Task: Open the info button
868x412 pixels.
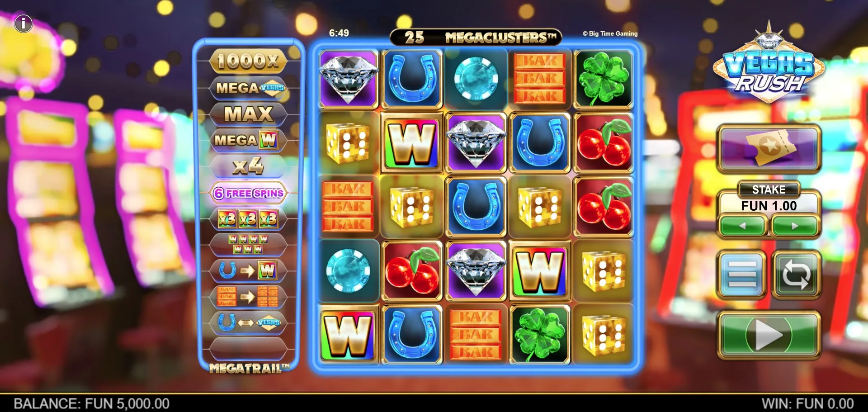Action: point(24,23)
